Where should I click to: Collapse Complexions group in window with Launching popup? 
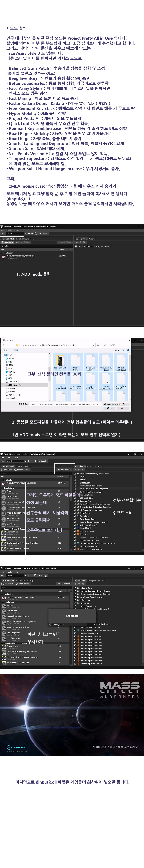point(2,602)
